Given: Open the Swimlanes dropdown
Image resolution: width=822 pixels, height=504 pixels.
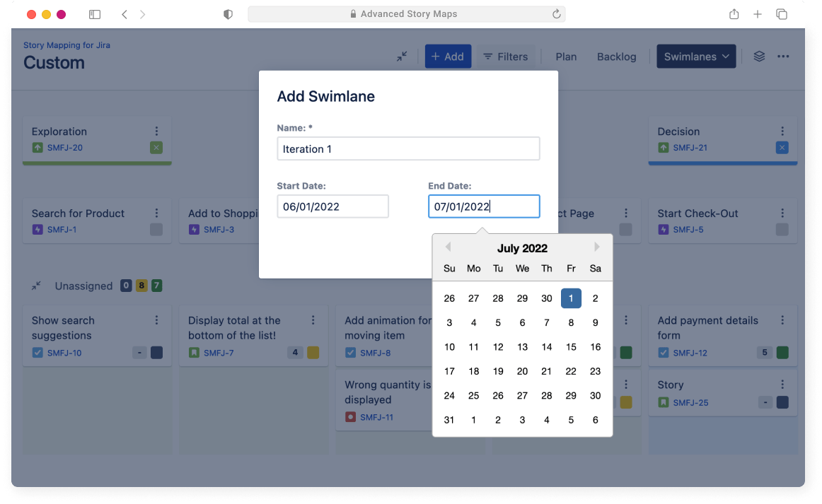Looking at the screenshot, I should 696,56.
